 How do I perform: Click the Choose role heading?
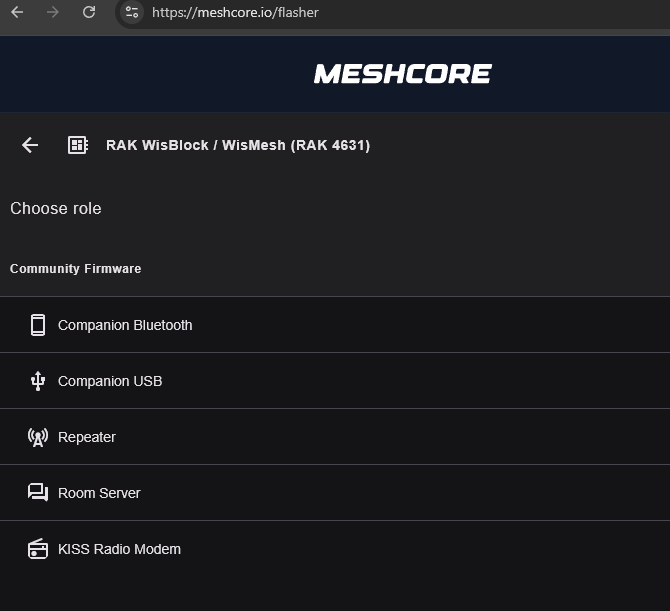[x=56, y=209]
